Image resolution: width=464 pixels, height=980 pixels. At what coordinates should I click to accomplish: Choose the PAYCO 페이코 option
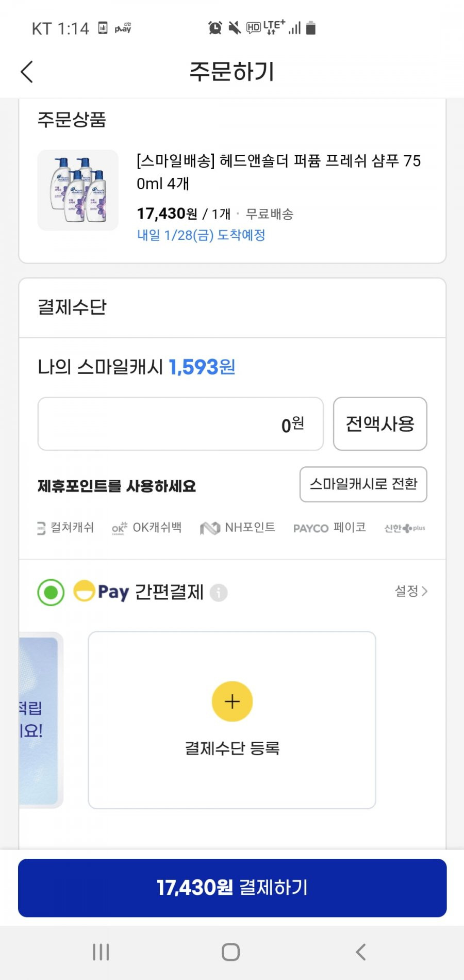pyautogui.click(x=329, y=528)
